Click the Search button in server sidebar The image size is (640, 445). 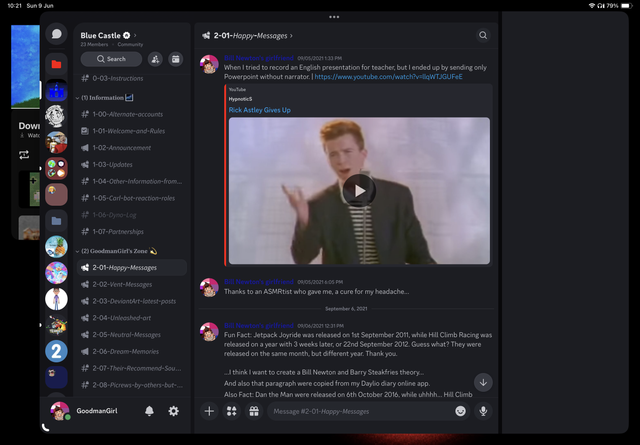pos(111,59)
